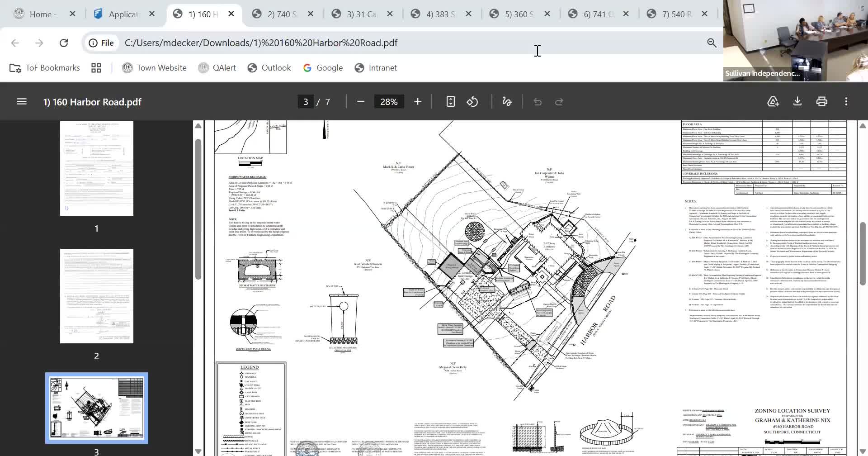868x456 pixels.
Task: Toggle annotation drawing mode
Action: point(507,101)
